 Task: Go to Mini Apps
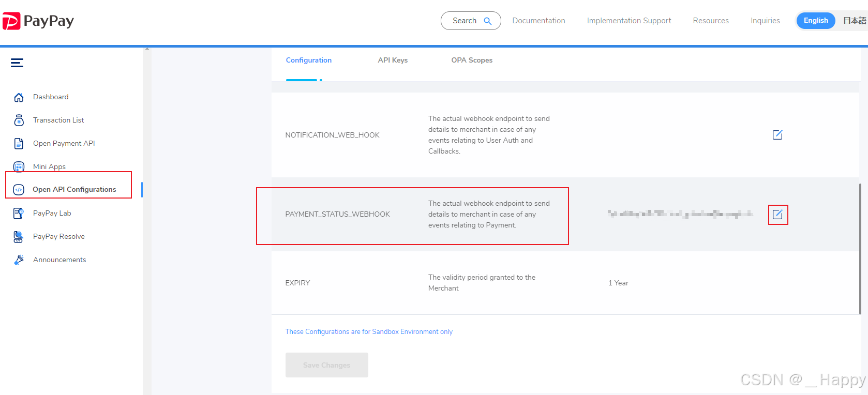pos(49,166)
